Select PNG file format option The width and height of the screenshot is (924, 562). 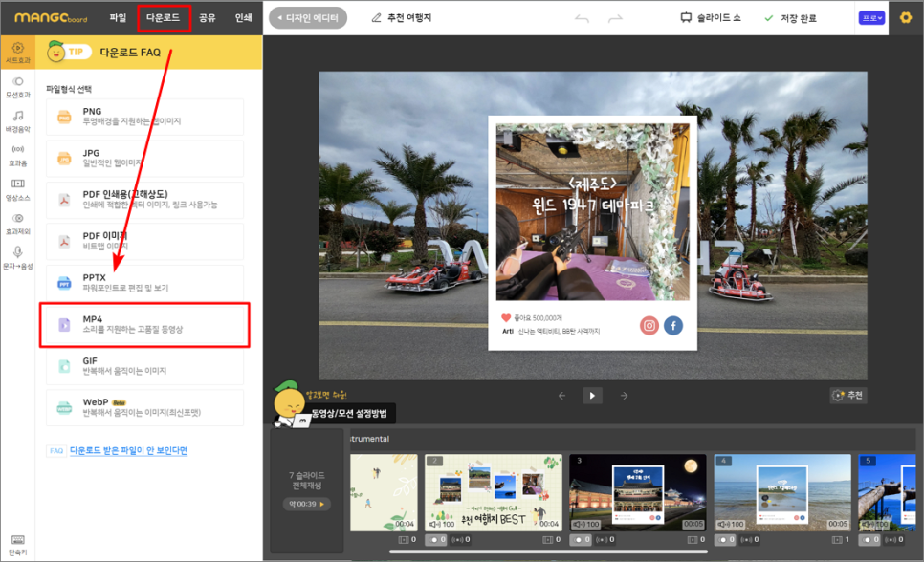pyautogui.click(x=145, y=117)
